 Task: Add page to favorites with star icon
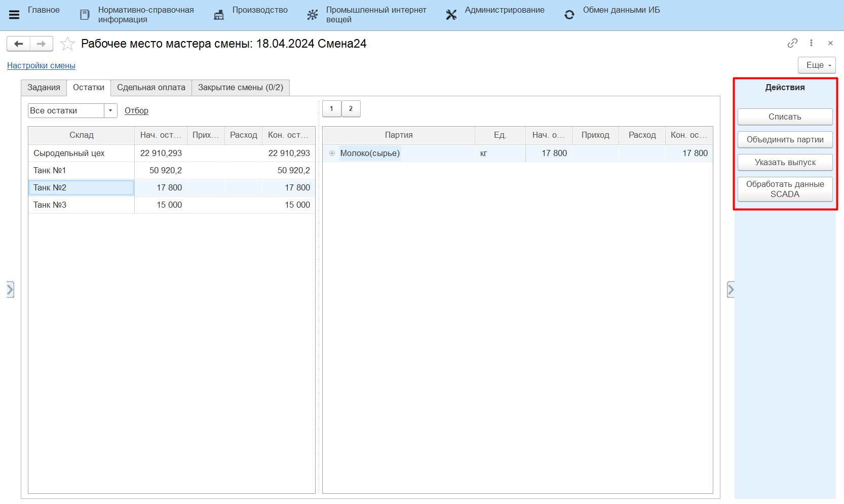click(x=67, y=44)
